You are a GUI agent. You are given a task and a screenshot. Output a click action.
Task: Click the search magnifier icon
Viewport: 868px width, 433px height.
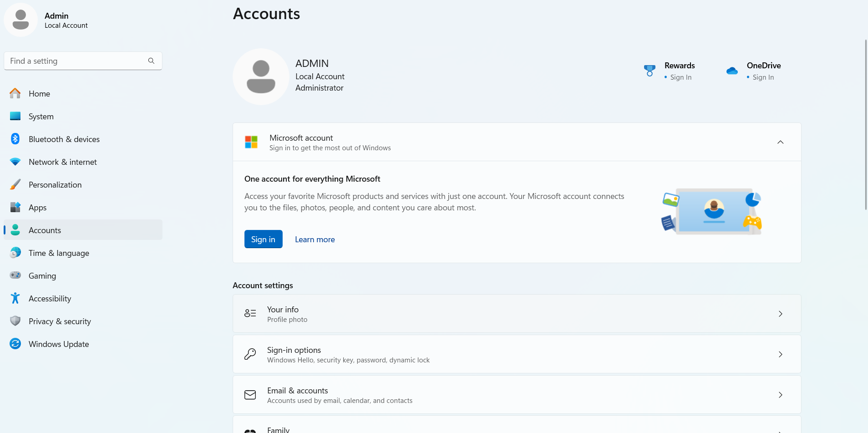[x=151, y=61]
